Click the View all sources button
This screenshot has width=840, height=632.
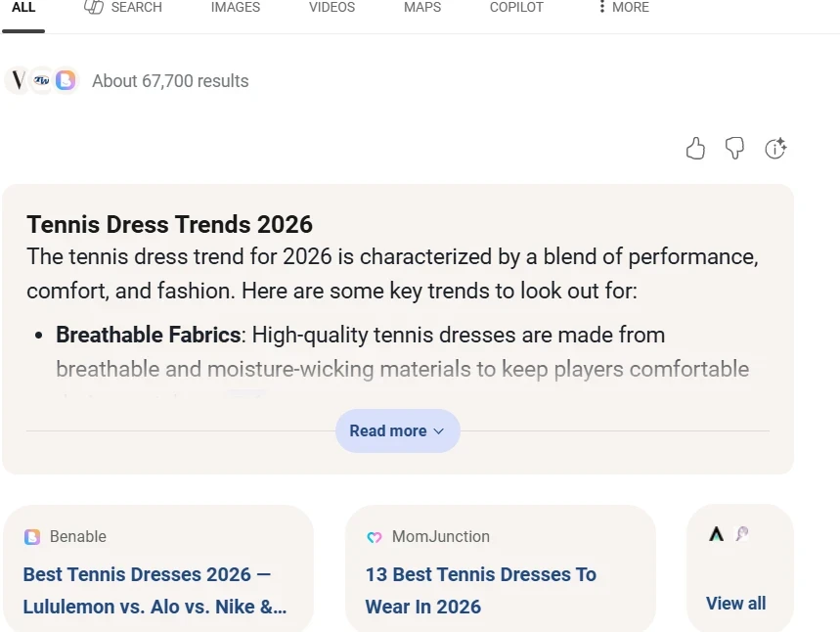(736, 604)
